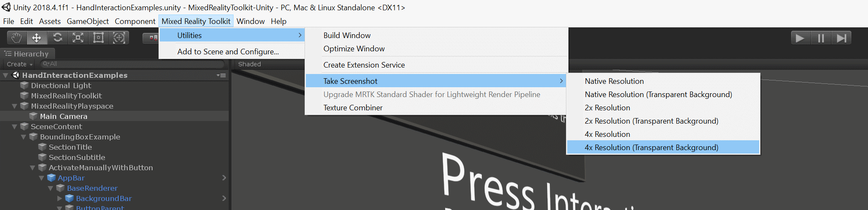Click Texture Combiner menu entry
868x210 pixels.
tap(353, 108)
